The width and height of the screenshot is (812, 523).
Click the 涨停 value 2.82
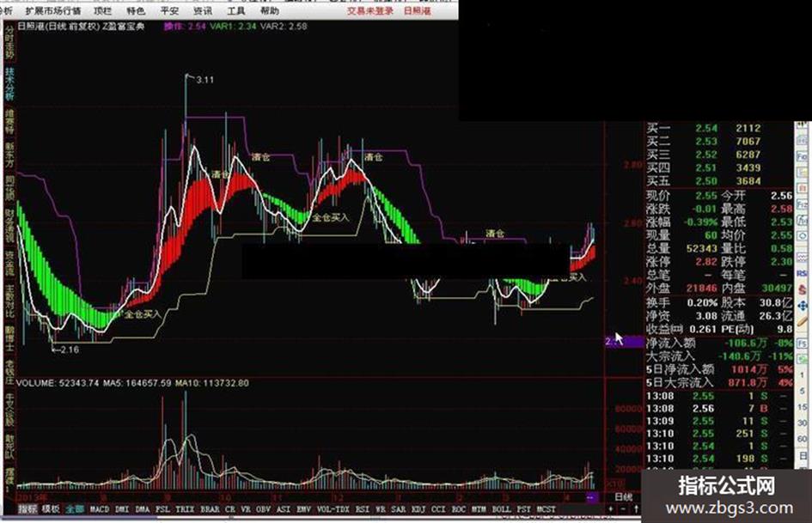pos(705,261)
